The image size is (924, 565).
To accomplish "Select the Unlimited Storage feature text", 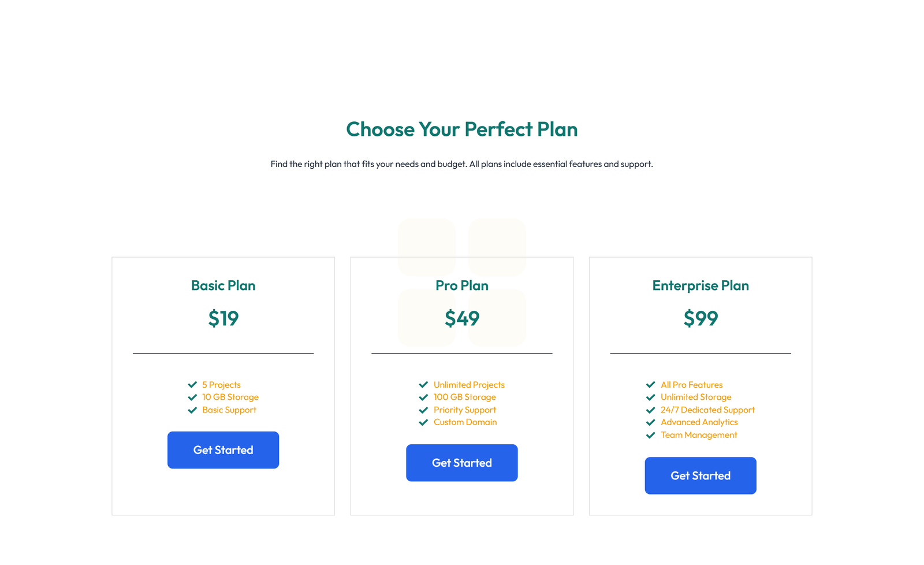I will coord(695,397).
